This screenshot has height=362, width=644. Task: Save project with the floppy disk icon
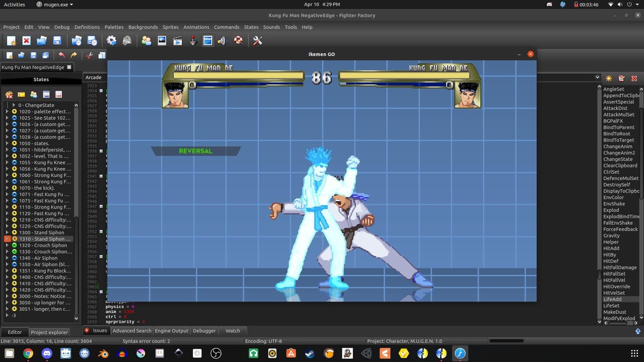coord(57,41)
